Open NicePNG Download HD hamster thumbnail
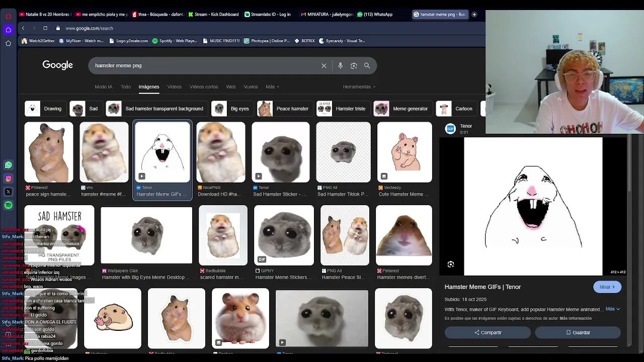The height and width of the screenshot is (362, 644). click(x=221, y=152)
